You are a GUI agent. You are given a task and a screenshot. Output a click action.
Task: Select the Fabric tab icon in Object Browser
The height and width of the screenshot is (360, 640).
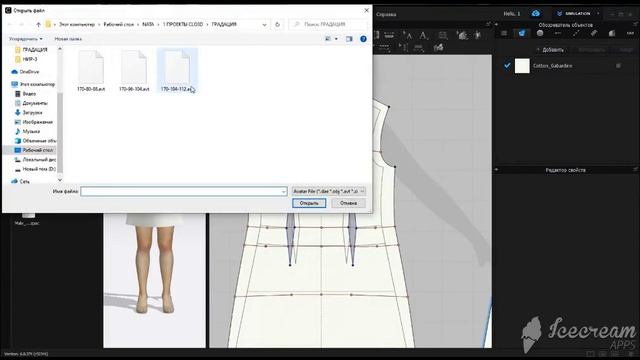522,33
